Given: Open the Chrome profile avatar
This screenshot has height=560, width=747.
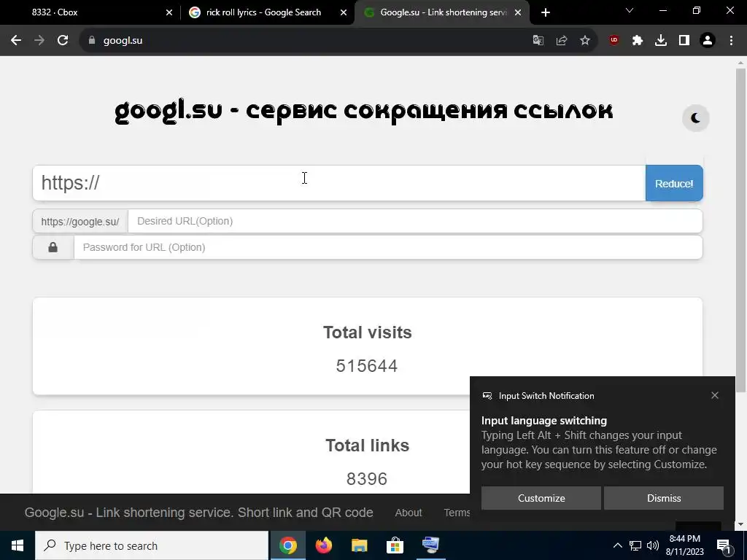Looking at the screenshot, I should [708, 41].
